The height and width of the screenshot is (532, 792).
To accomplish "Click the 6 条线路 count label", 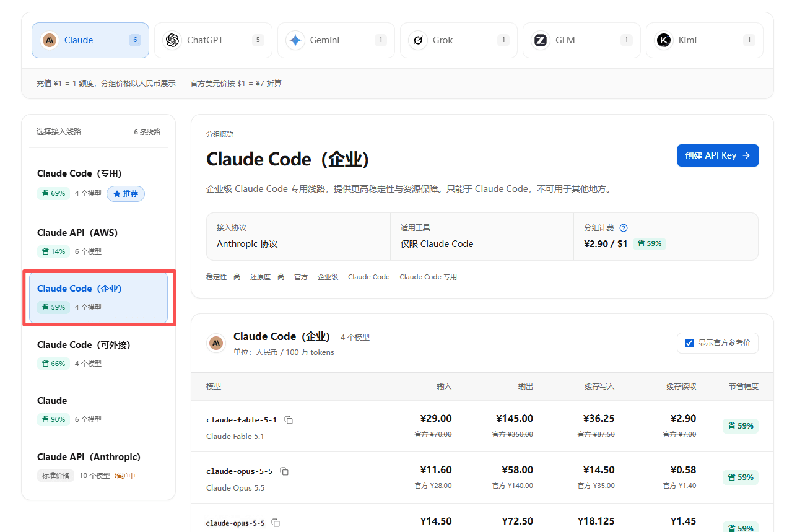I will coord(147,132).
